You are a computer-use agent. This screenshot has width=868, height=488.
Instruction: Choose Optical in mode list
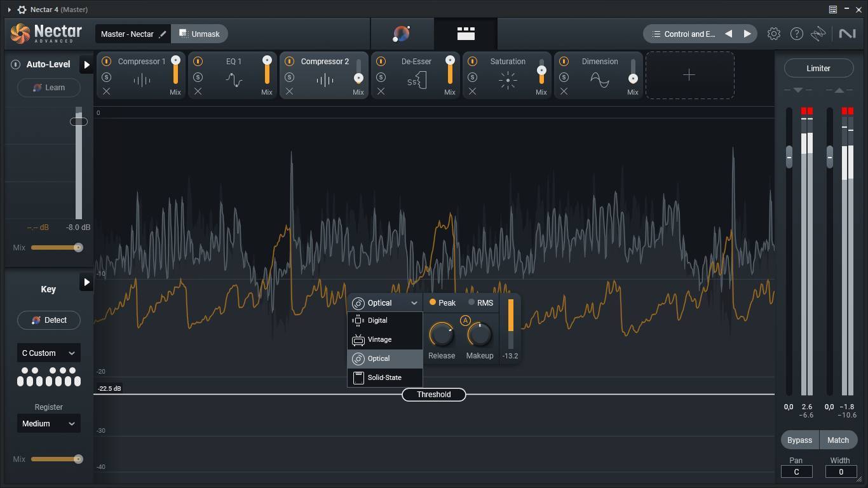(x=384, y=359)
